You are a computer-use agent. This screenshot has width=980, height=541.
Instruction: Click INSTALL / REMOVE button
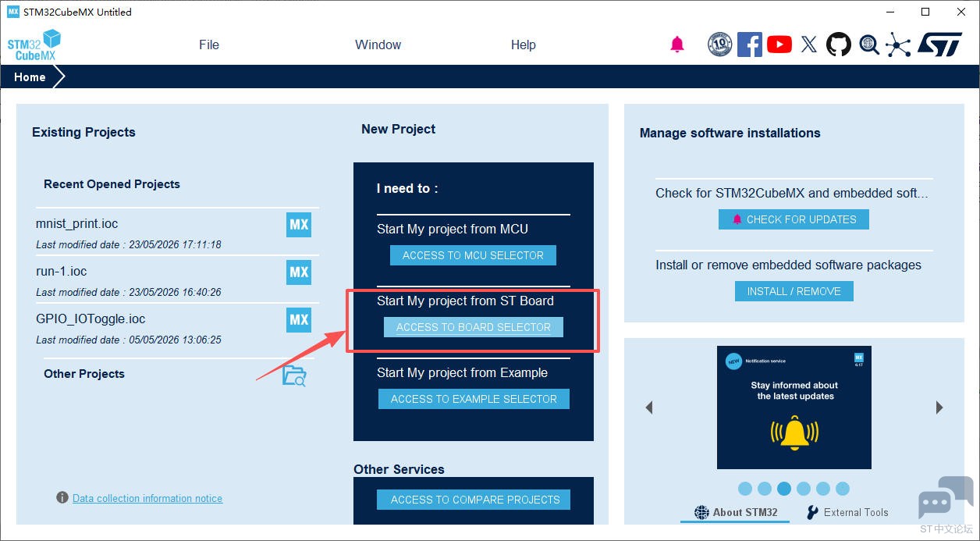click(x=794, y=291)
